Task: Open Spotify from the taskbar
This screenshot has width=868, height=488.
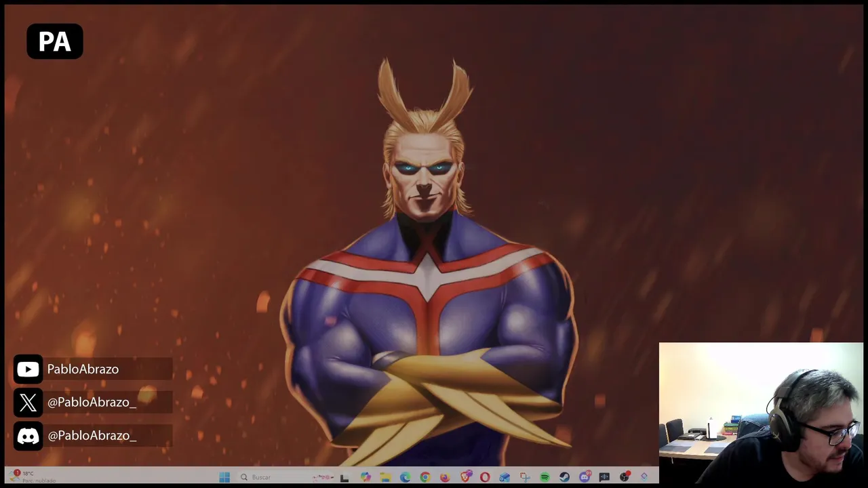Action: (x=545, y=477)
